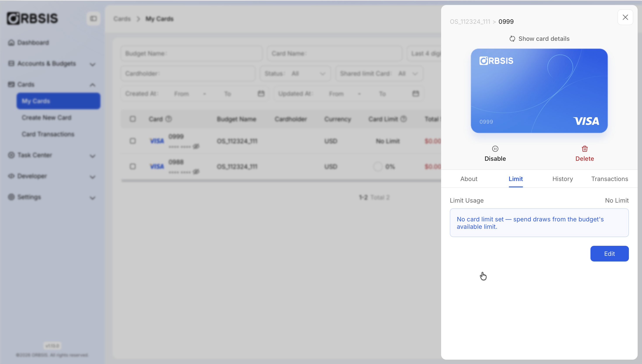Click the Cards menu icon
The width and height of the screenshot is (642, 364).
11,84
